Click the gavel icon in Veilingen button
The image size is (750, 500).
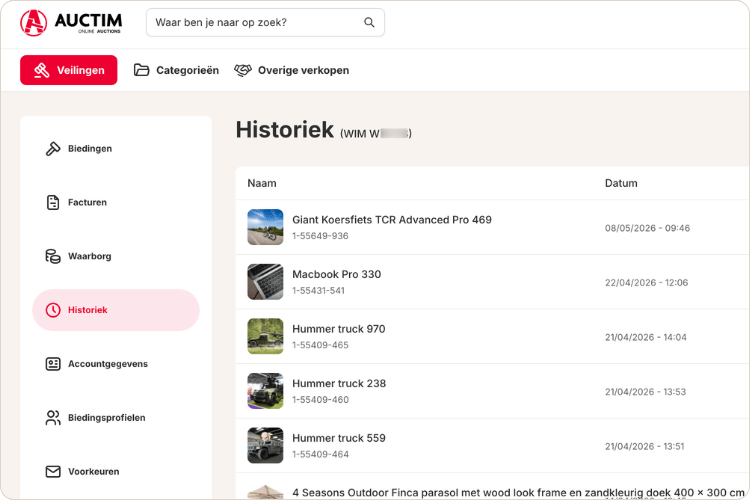pyautogui.click(x=41, y=70)
